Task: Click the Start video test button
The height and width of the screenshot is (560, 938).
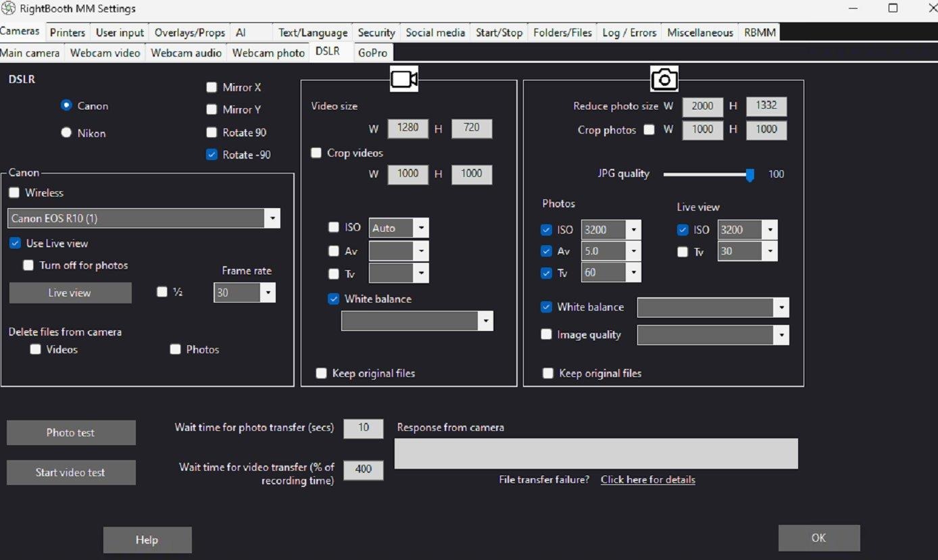Action: (x=71, y=472)
